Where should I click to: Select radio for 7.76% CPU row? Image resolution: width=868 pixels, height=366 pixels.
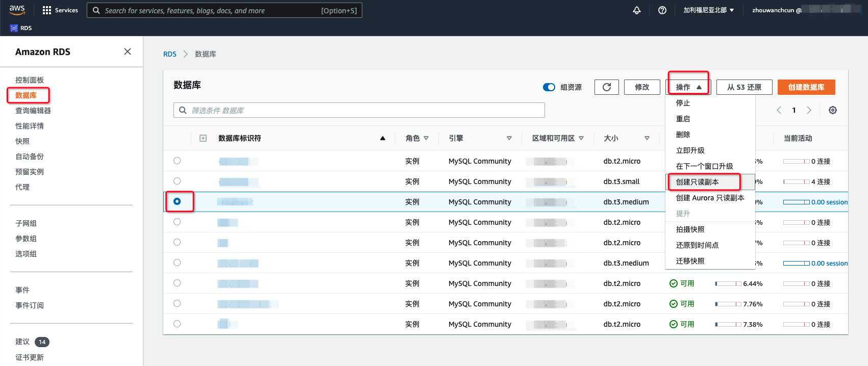(x=177, y=303)
